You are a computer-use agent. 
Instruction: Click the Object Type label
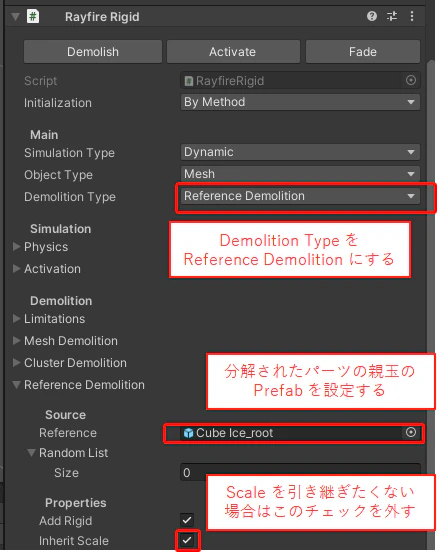point(58,175)
